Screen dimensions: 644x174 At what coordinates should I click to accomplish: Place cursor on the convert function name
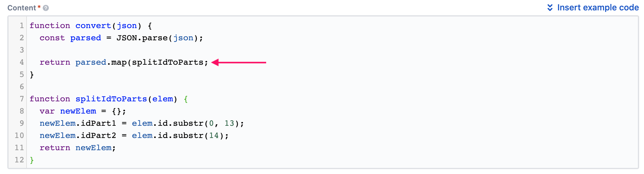coord(93,26)
